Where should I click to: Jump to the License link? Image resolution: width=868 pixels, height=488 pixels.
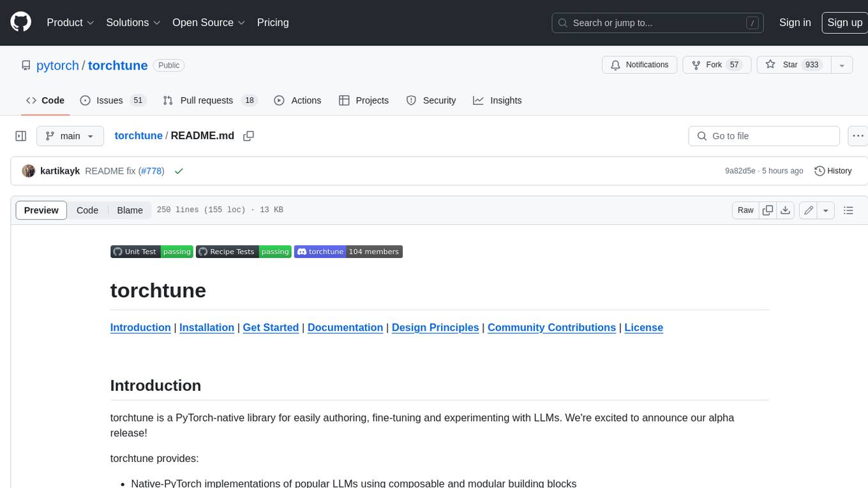643,328
